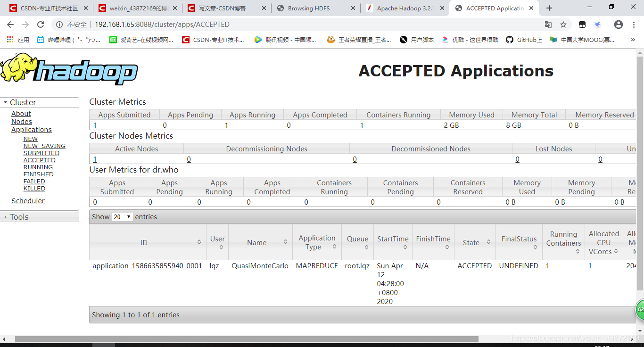Sort table by User column header
This screenshot has height=347, width=644.
pos(217,242)
